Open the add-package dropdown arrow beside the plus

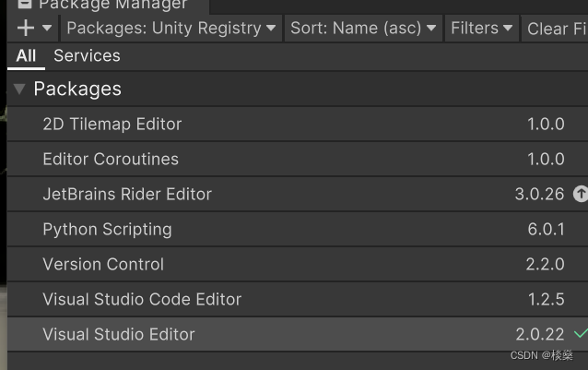47,28
